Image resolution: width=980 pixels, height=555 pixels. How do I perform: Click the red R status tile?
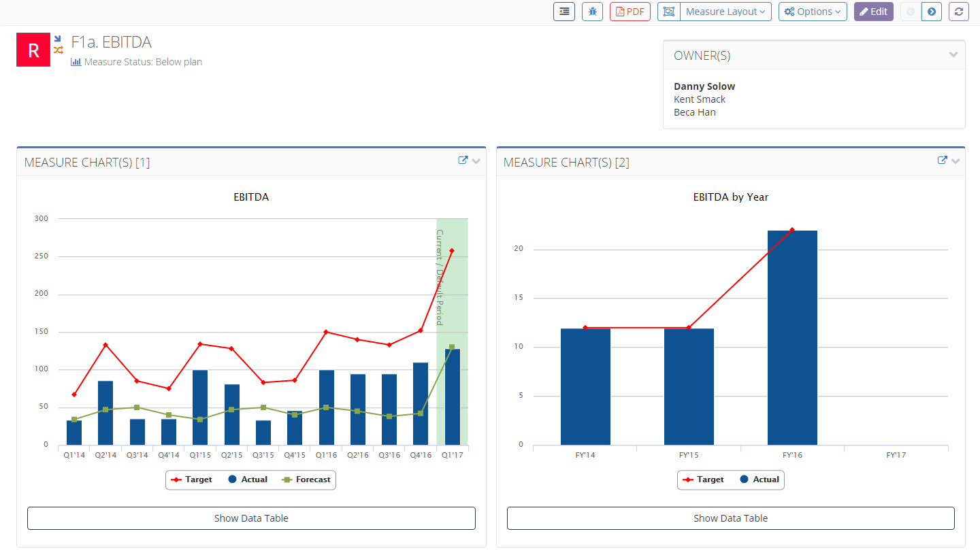pyautogui.click(x=33, y=50)
